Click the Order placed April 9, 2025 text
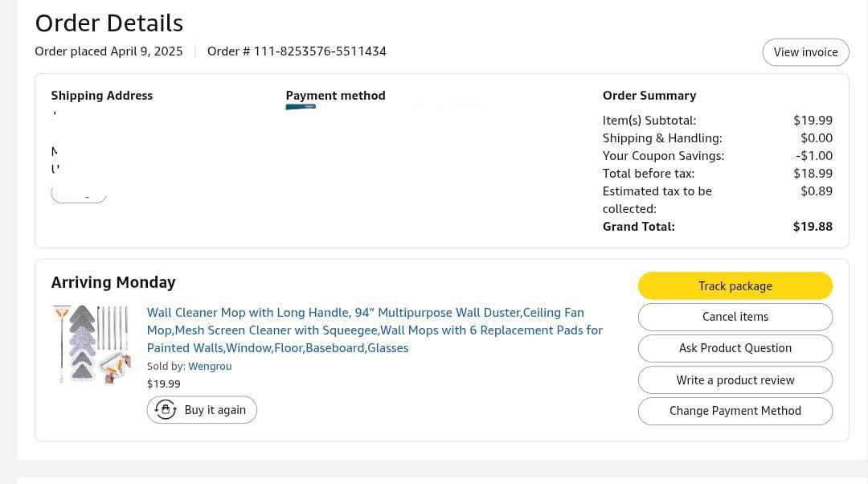This screenshot has width=868, height=484. (108, 51)
